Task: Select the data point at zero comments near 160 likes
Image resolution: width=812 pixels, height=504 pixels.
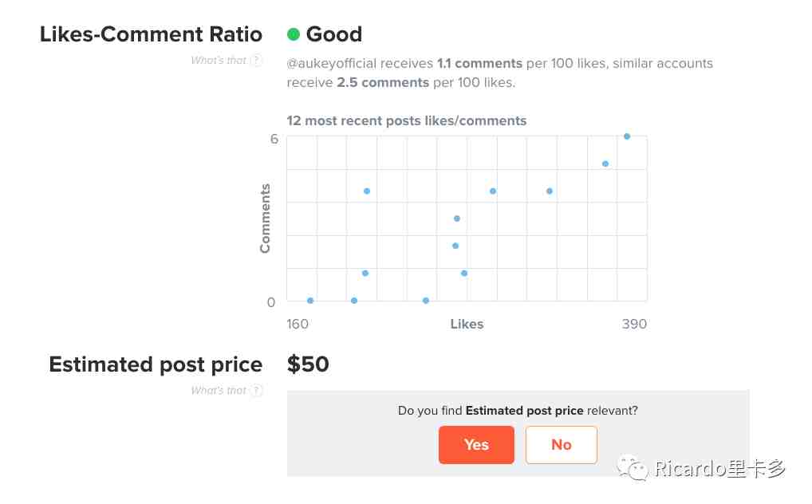Action: [x=310, y=301]
